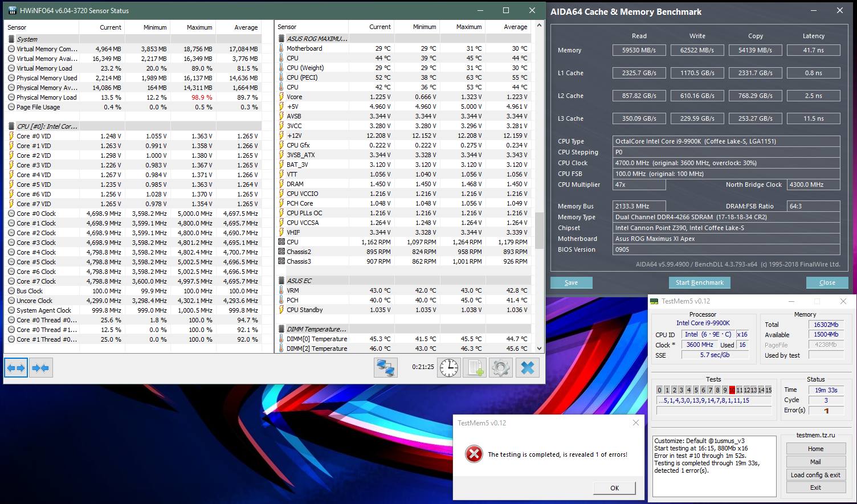
Task: Click the ASUS EC group icon
Action: click(x=281, y=281)
